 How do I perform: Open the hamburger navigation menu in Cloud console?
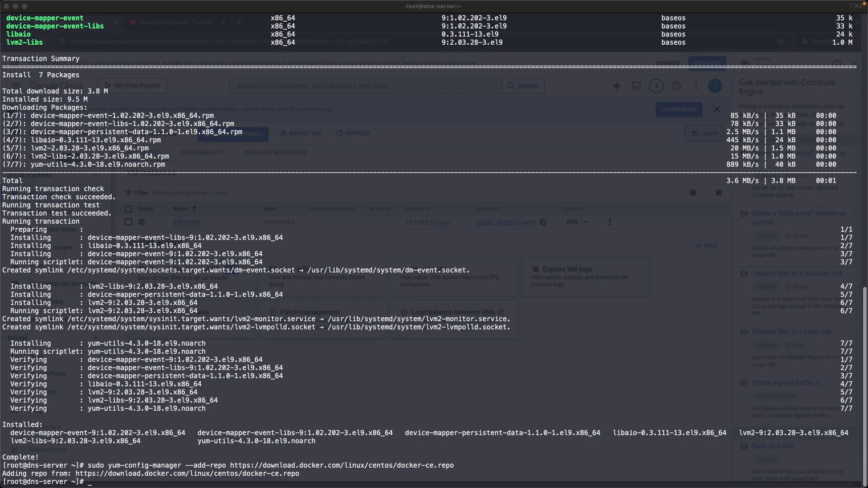[15, 86]
